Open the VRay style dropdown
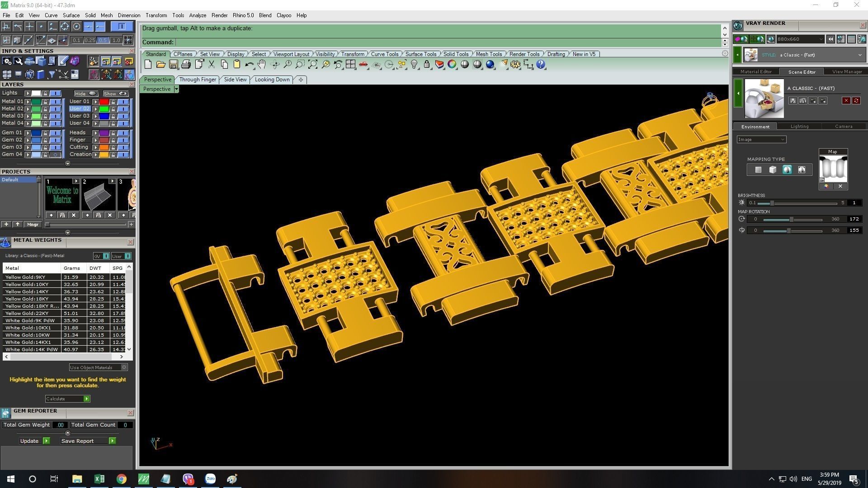868x488 pixels. point(859,55)
